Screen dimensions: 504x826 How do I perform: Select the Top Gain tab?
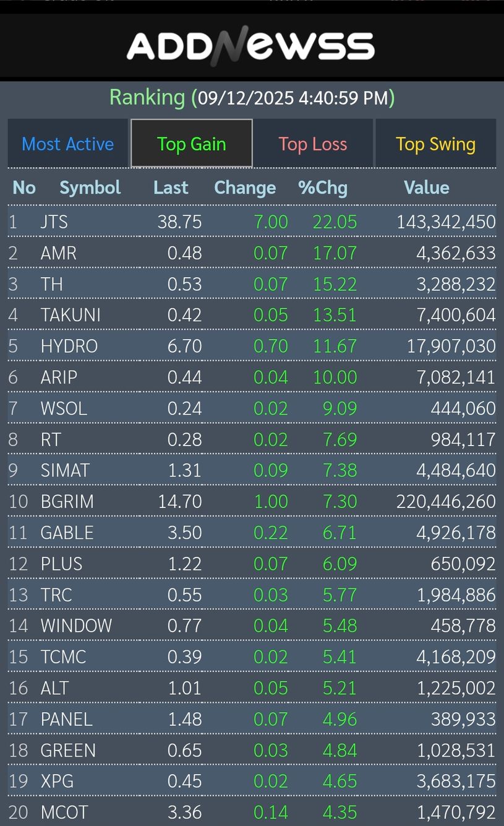tap(191, 144)
